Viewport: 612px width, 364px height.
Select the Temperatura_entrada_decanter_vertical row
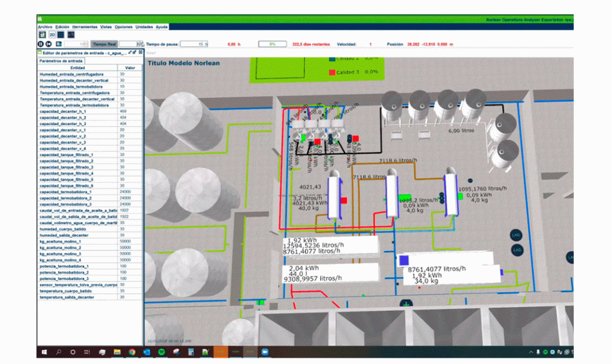90,99
